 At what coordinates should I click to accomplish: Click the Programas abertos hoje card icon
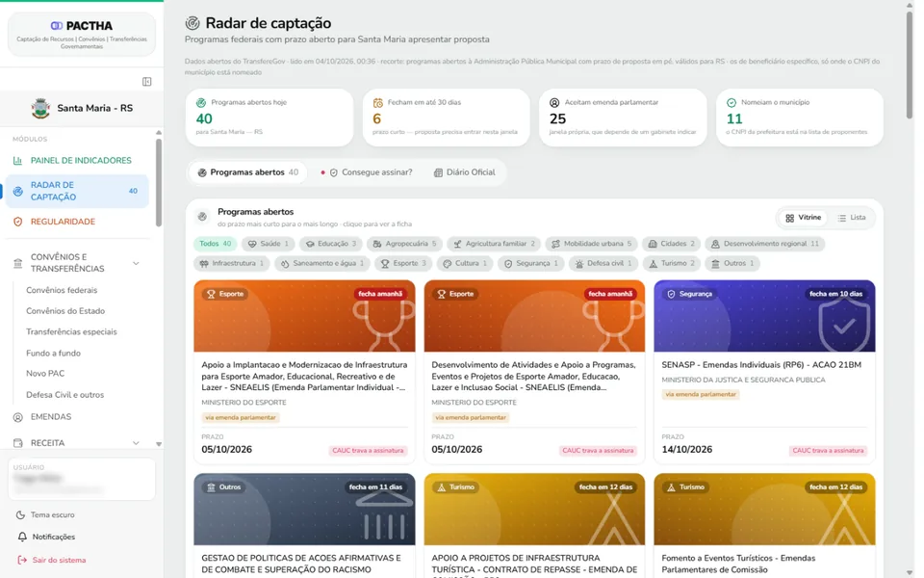click(201, 103)
